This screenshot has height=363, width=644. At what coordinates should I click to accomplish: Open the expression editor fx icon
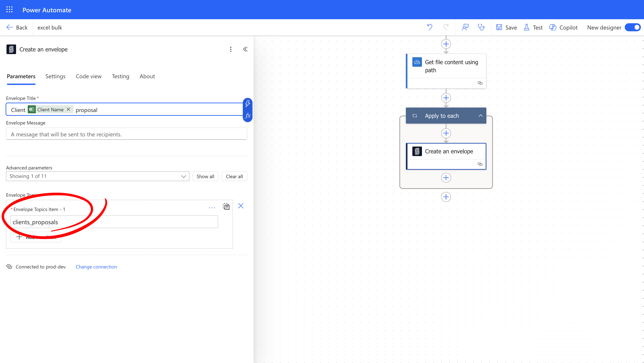click(x=248, y=116)
